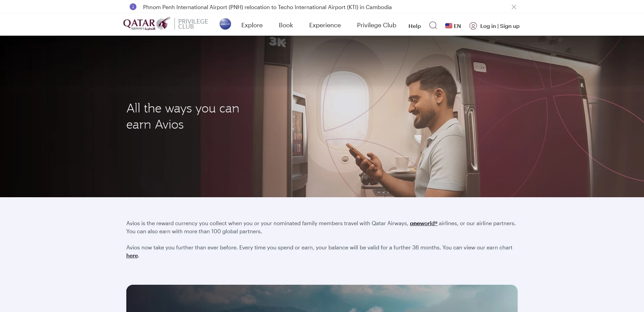Open the Sign up link
This screenshot has height=312, width=644.
point(510,26)
